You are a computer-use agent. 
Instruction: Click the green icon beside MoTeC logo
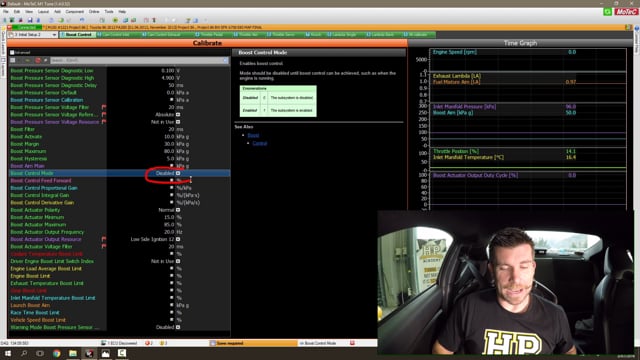(x=608, y=12)
